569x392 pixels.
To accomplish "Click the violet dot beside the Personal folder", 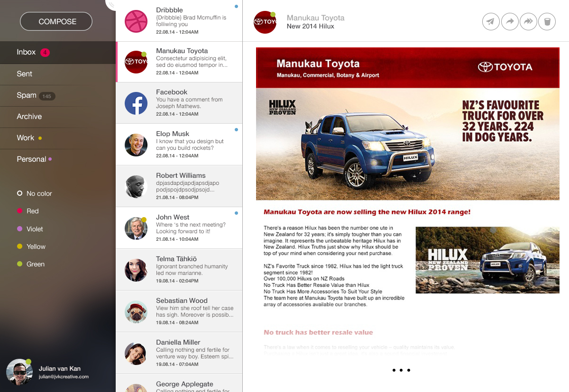I will (50, 159).
